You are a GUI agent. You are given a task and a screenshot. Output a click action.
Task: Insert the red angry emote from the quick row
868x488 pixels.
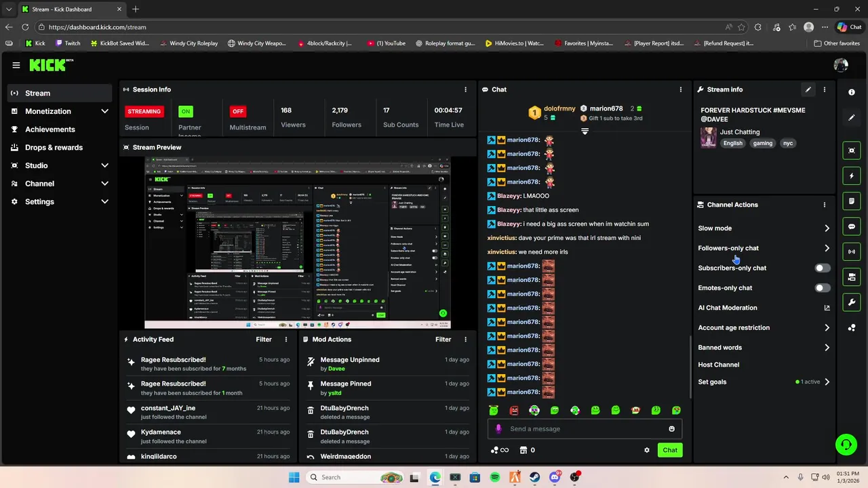(x=514, y=410)
